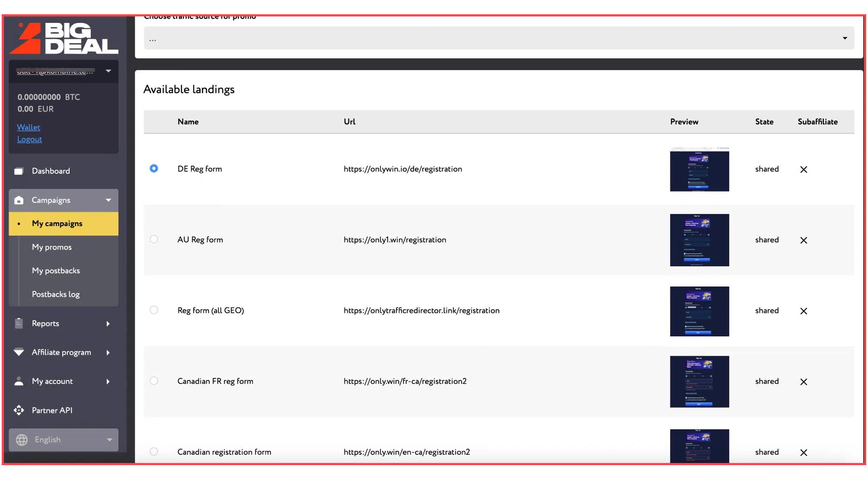Screen dimensions: 868x479
Task: Click the My account person icon
Action: [19, 381]
